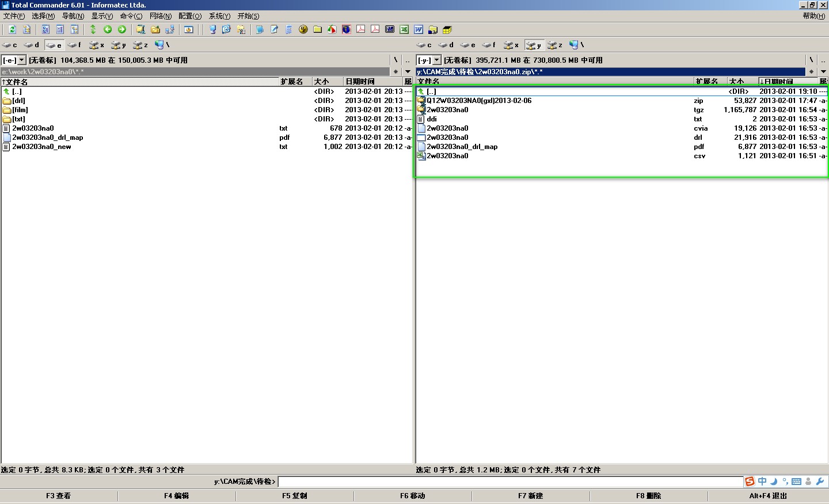Click the green swap panels arrows icon
829x504 pixels.
tap(93, 29)
